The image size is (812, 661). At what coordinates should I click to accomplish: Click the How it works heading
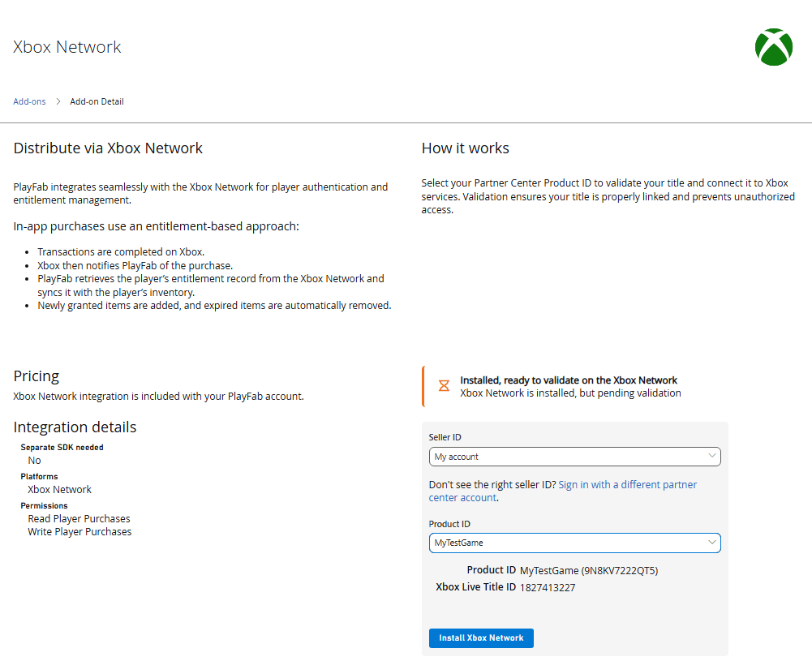point(465,148)
